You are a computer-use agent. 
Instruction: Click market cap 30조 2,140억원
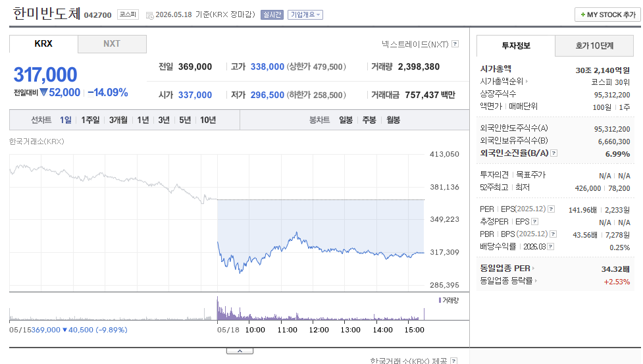602,70
